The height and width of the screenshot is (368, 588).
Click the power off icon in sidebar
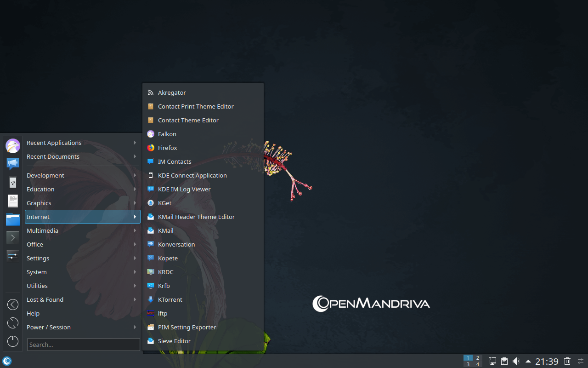(x=13, y=341)
